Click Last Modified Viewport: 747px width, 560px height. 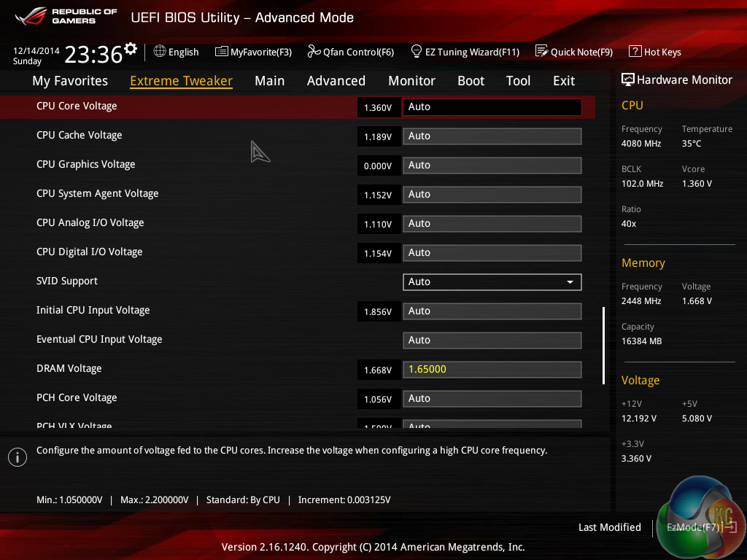(x=610, y=527)
